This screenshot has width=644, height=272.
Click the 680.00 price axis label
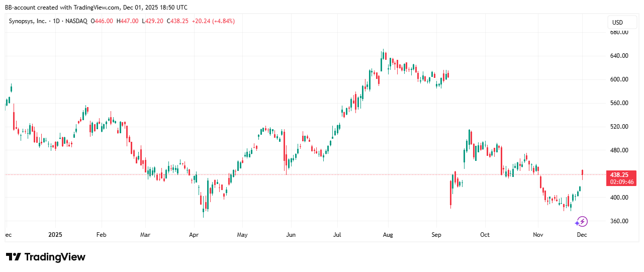(x=618, y=32)
